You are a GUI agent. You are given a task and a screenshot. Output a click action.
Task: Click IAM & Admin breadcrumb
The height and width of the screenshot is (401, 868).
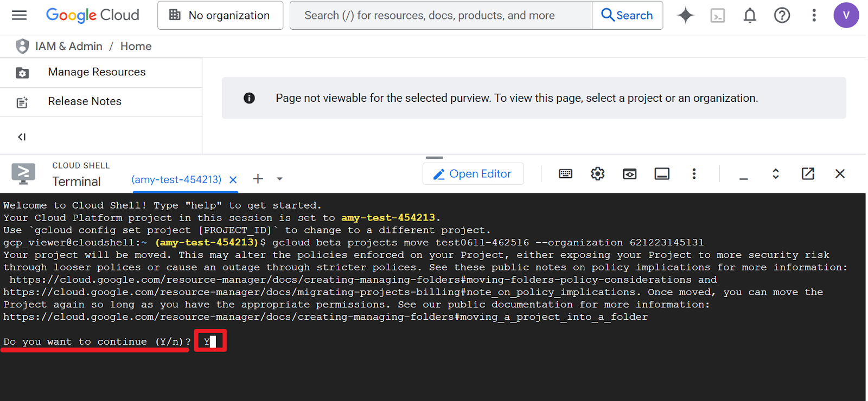(x=69, y=46)
